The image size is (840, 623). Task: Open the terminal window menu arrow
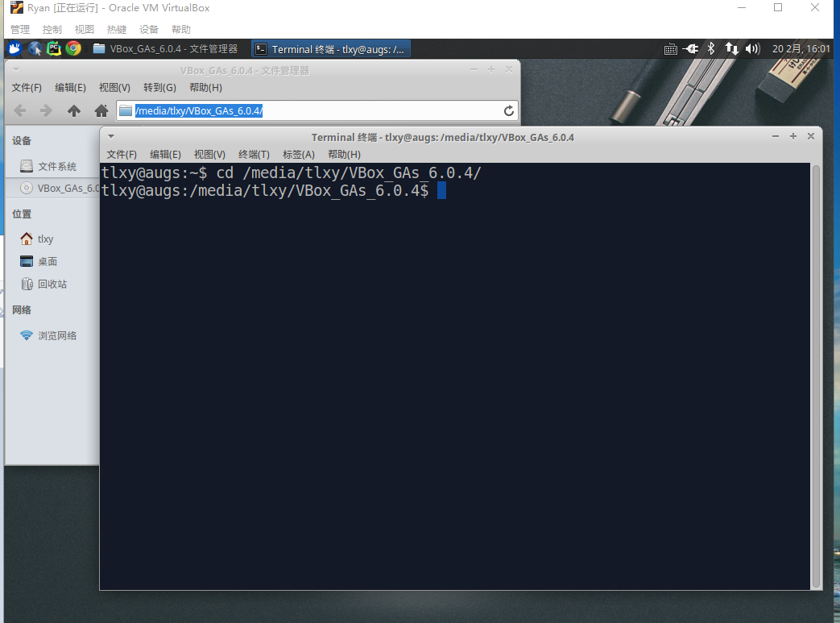[x=111, y=137]
